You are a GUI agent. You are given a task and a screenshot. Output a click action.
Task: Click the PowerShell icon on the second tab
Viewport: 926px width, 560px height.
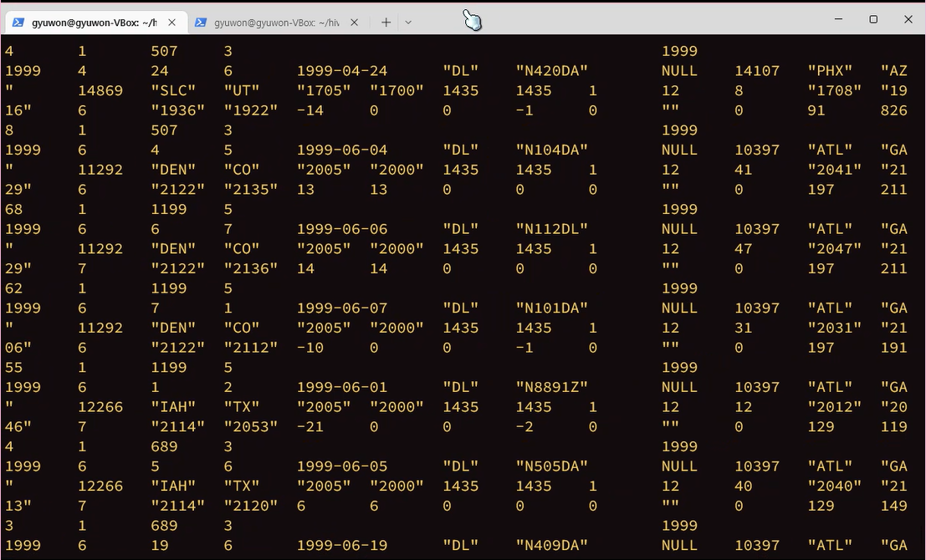coord(201,23)
